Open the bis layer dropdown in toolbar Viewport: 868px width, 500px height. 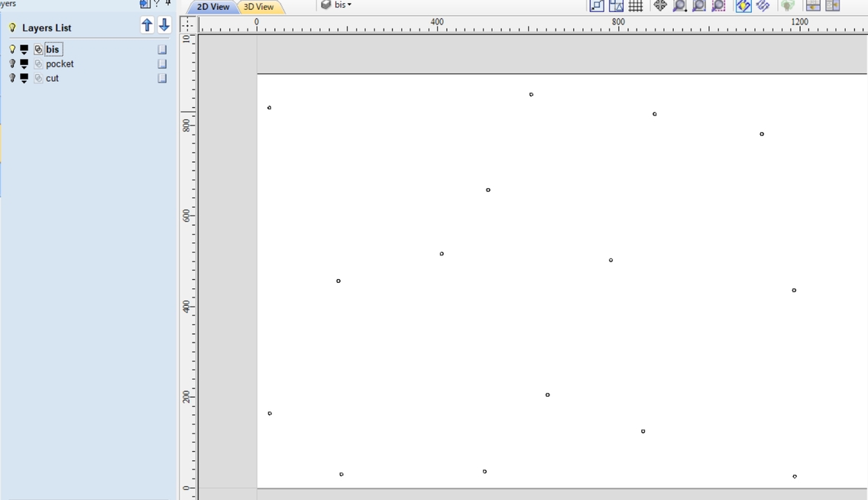pyautogui.click(x=336, y=5)
